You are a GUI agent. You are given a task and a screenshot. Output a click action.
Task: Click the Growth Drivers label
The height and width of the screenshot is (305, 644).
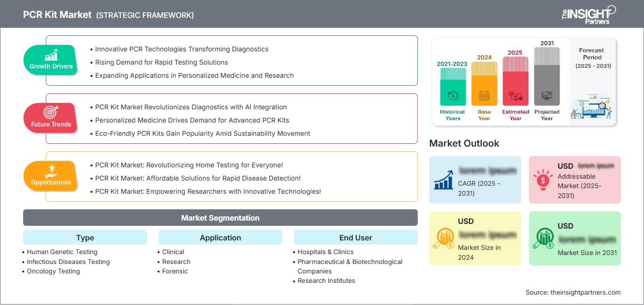tap(51, 66)
